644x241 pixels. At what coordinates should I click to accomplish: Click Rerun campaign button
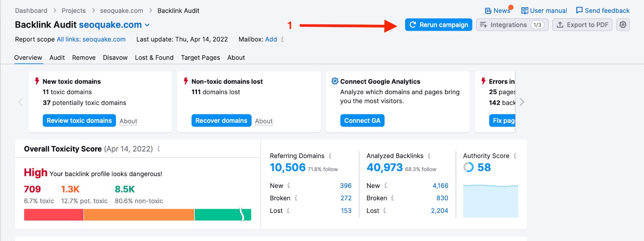tap(438, 25)
